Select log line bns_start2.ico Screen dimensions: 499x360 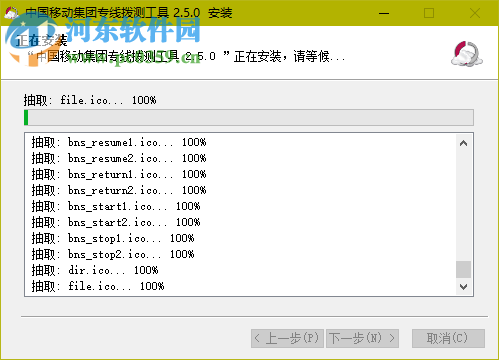coord(116,222)
